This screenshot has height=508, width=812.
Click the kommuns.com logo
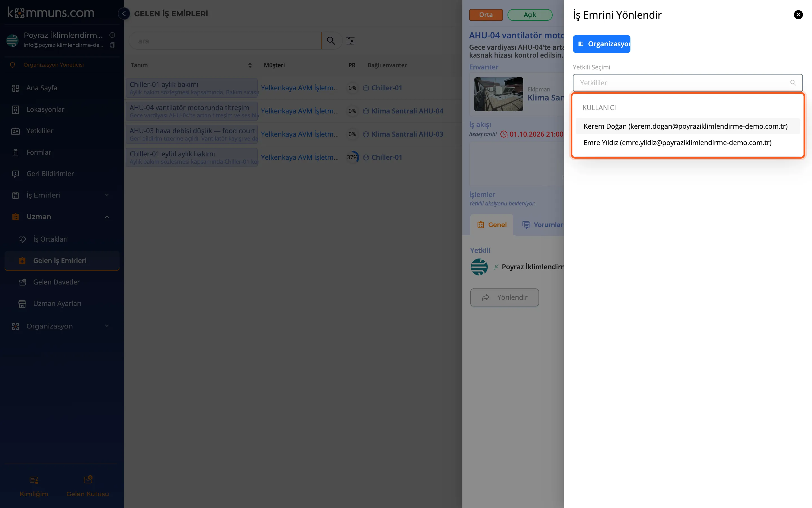click(x=51, y=13)
